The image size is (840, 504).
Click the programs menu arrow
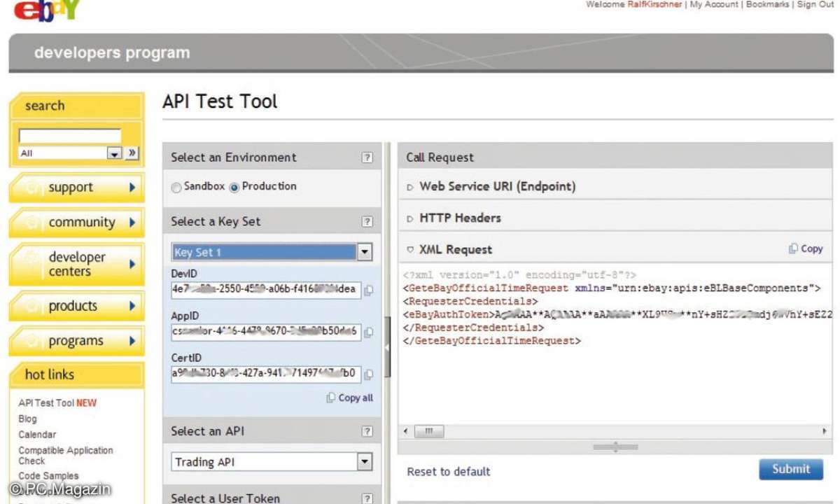click(x=132, y=342)
